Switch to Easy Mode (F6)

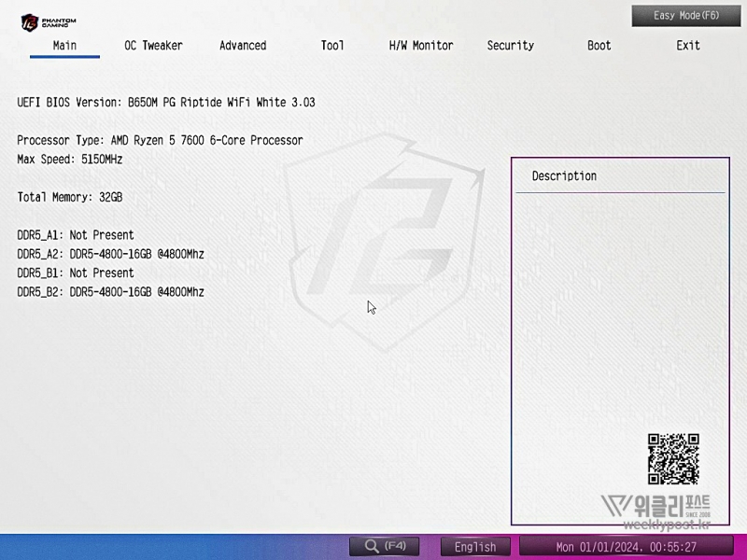pyautogui.click(x=686, y=16)
